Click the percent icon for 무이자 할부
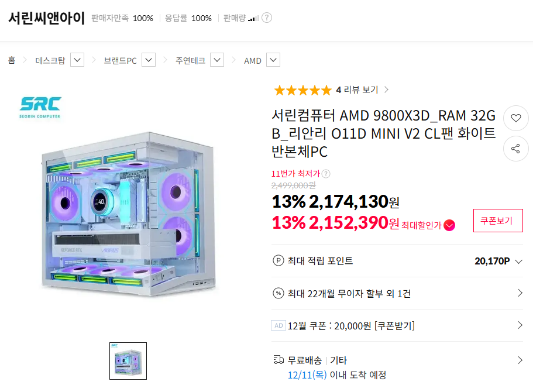The width and height of the screenshot is (533, 392). (x=278, y=293)
